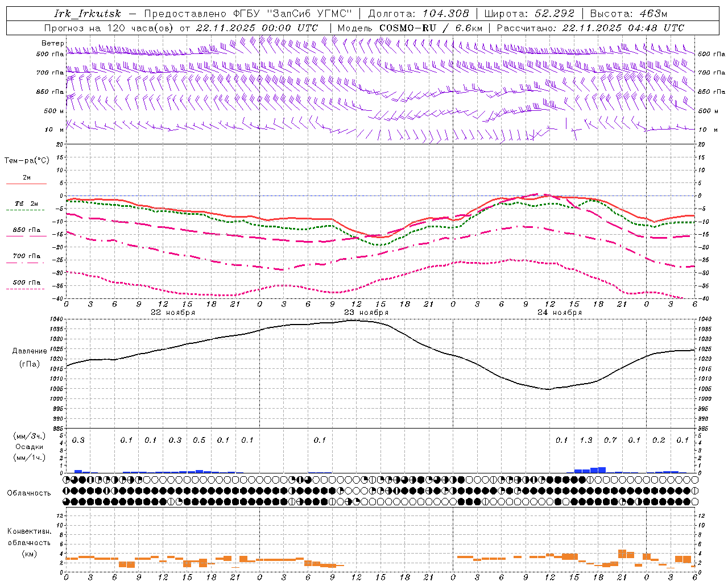Click the Irk_Irkutsk station title
Image resolution: width=728 pixels, height=582 pixels.
coord(87,14)
